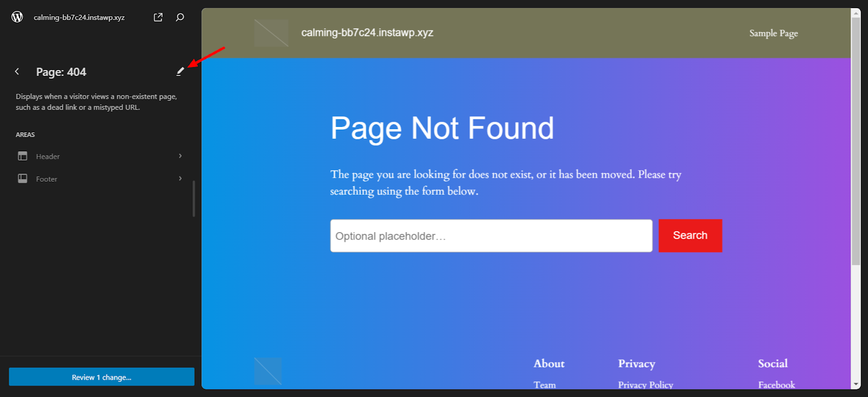
Task: Open View site external link icon
Action: (x=158, y=17)
